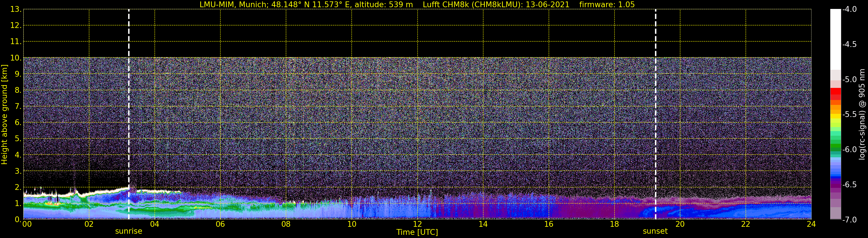Click the colorbar tick label "-4.0"
Viewport: 868px width, 238px height.
coord(849,10)
